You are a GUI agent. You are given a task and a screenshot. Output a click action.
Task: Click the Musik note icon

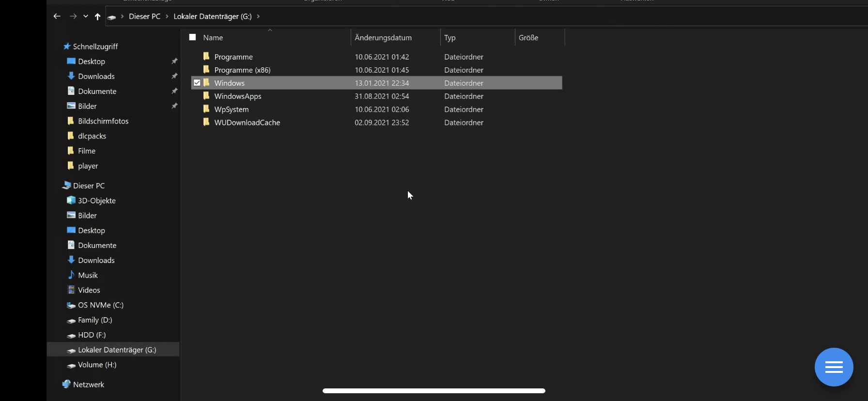coord(71,275)
